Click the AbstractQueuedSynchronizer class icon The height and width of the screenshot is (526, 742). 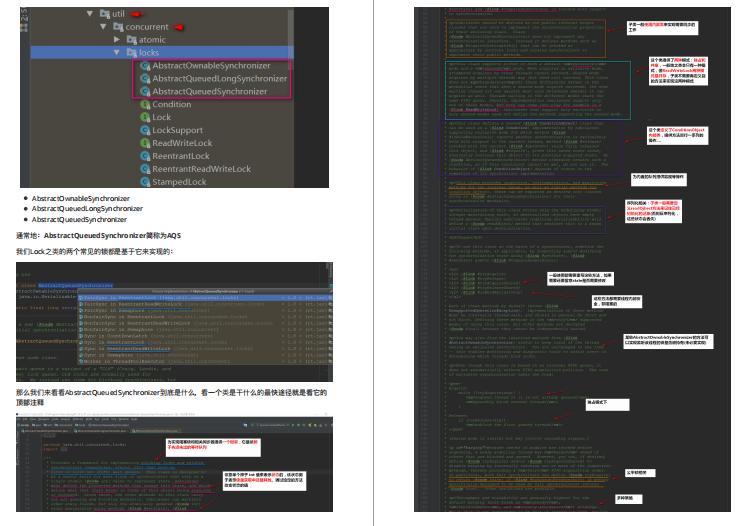click(145, 91)
